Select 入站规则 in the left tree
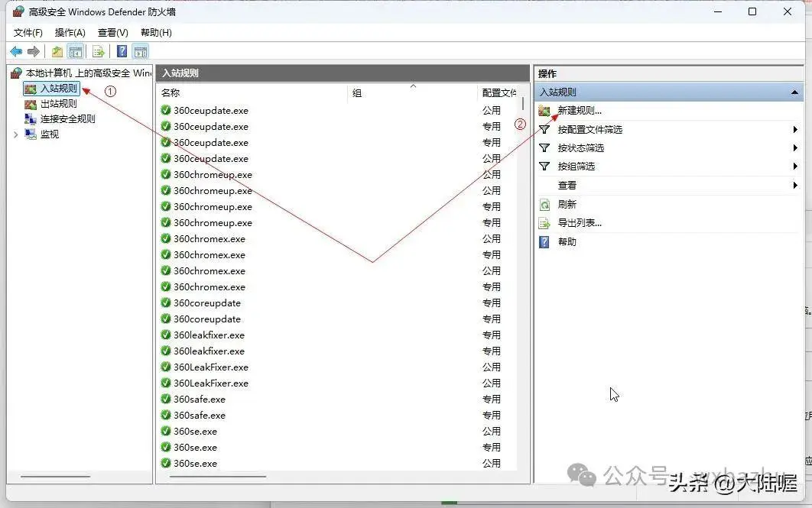Image resolution: width=812 pixels, height=508 pixels. [52, 89]
